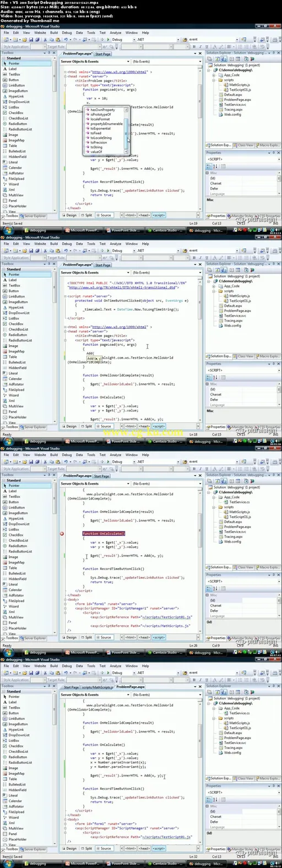Image resolution: width=282 pixels, height=868 pixels.
Task: Open the scripts/MathScripts.js editor tab
Action: click(x=97, y=687)
